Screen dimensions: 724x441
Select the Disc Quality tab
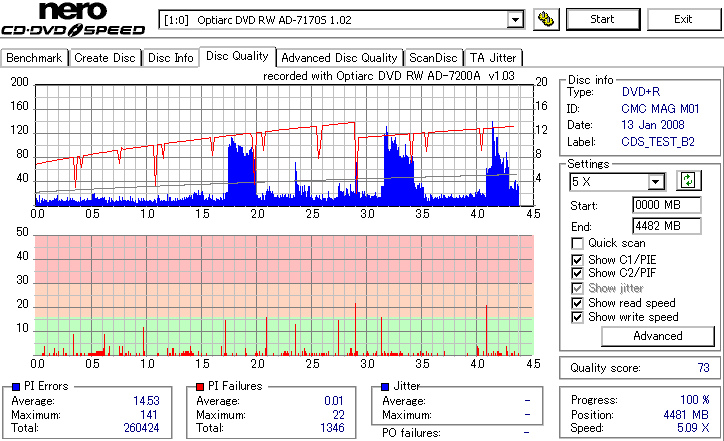pos(237,56)
